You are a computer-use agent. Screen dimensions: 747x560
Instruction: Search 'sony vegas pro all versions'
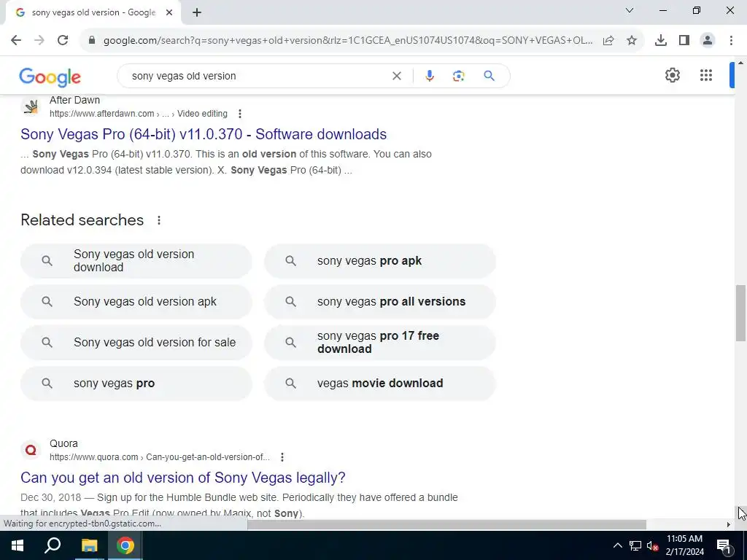coord(379,301)
